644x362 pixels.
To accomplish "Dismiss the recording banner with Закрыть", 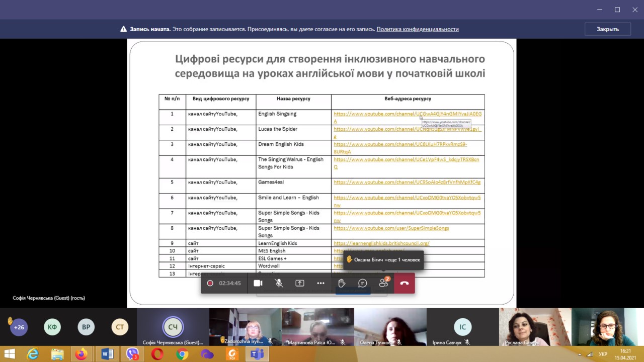I will (x=607, y=29).
